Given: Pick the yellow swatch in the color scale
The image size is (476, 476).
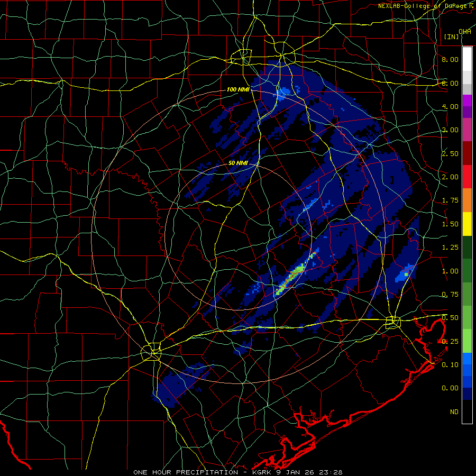Looking at the screenshot, I should 467,224.
